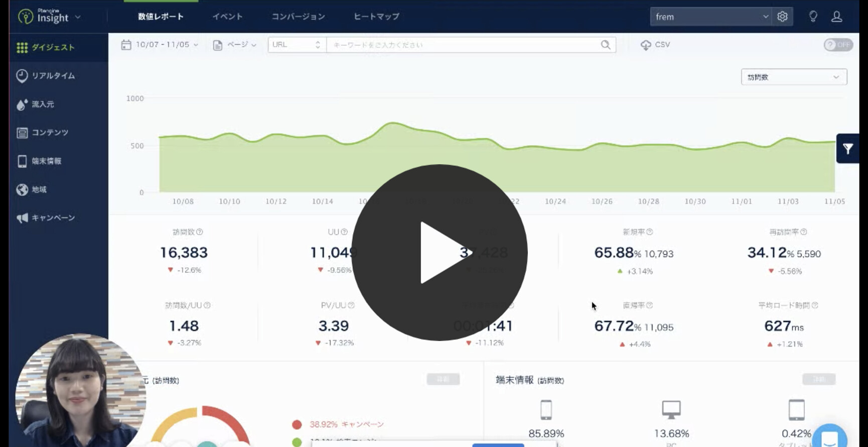Open 地域 region section in sidebar
868x447 pixels.
click(58, 189)
